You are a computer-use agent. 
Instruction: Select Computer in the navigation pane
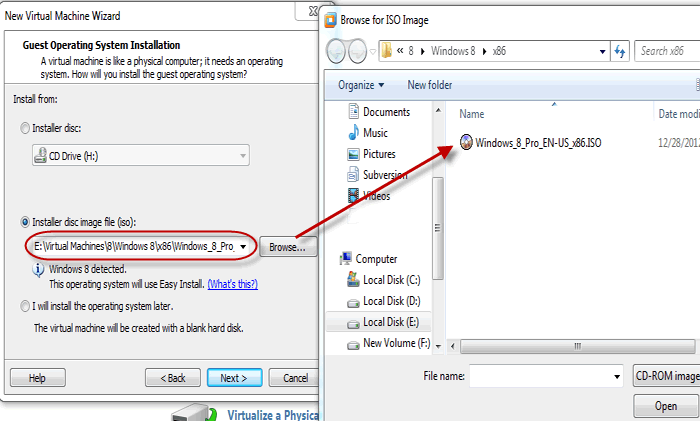click(376, 258)
